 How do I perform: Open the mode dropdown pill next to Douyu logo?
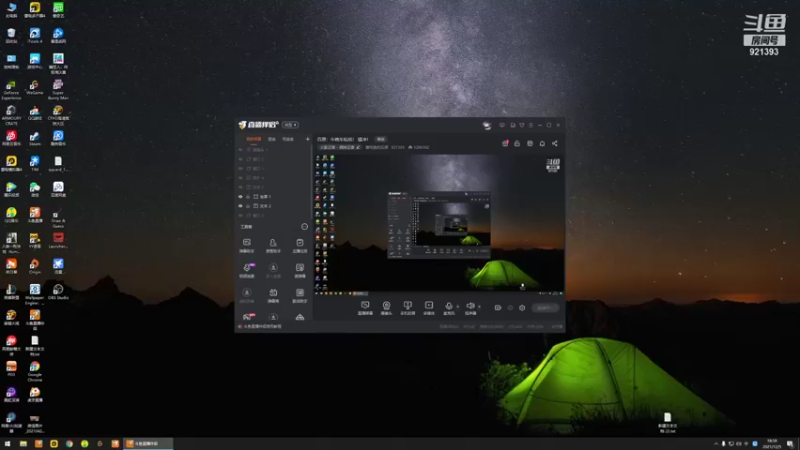click(x=290, y=125)
